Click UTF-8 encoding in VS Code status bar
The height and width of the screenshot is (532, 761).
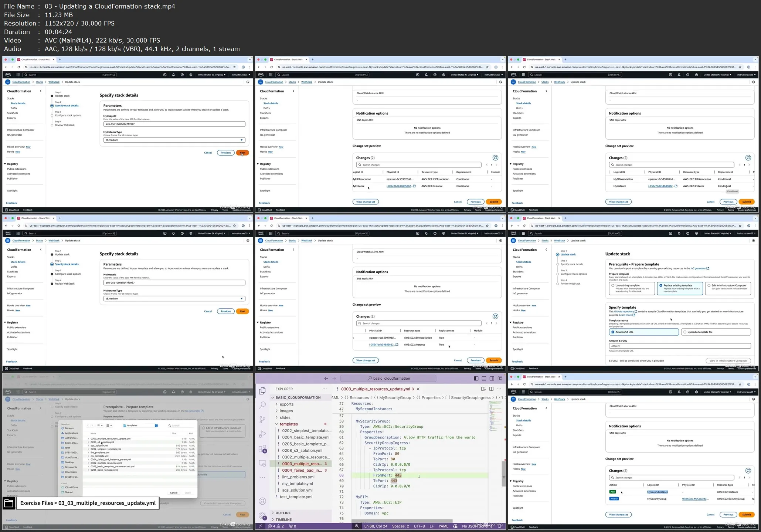pos(419,526)
